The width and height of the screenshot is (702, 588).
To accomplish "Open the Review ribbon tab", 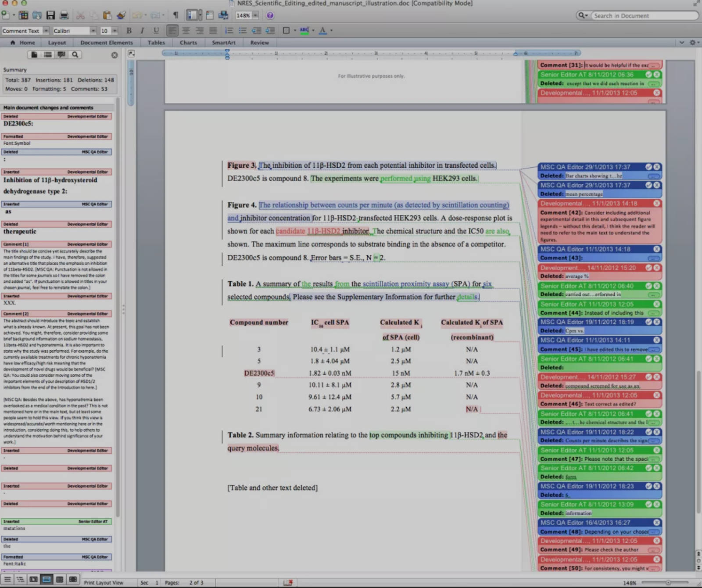I will click(260, 43).
